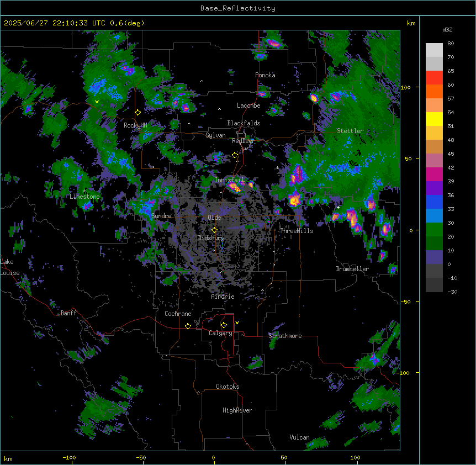Click the Cochrane city label
476x465 pixels.
coord(178,314)
